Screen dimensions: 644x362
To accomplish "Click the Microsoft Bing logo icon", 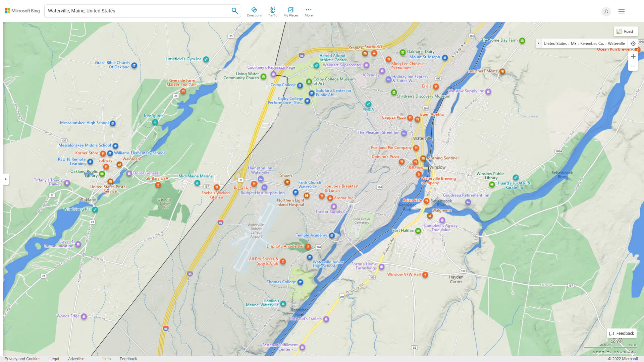I will [x=7, y=11].
